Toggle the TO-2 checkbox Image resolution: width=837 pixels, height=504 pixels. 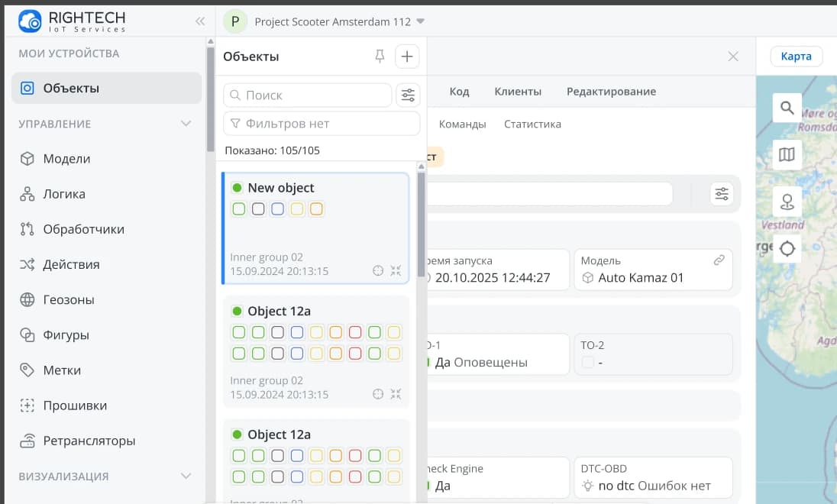pos(587,362)
